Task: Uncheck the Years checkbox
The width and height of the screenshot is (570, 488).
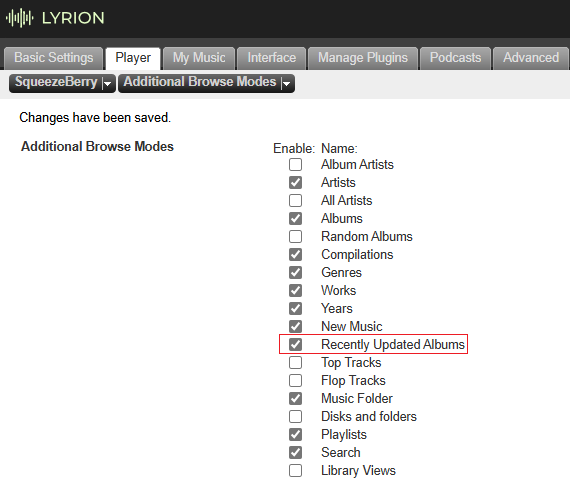Action: [296, 308]
